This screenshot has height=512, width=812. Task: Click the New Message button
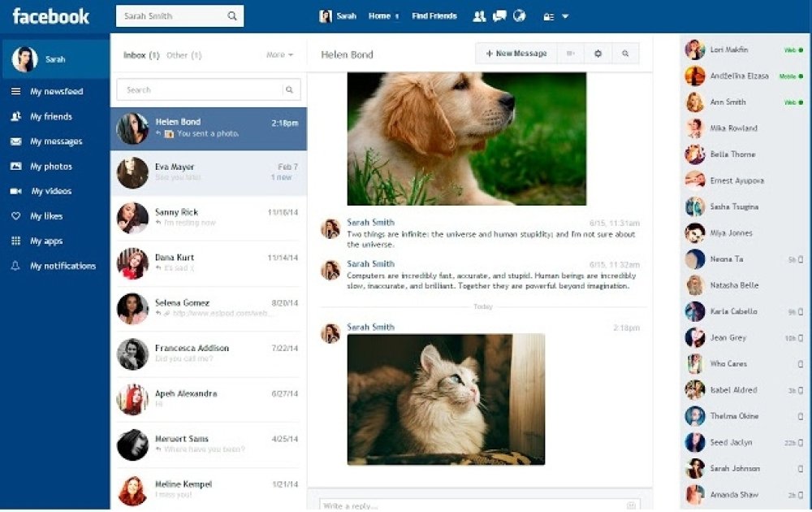(516, 54)
